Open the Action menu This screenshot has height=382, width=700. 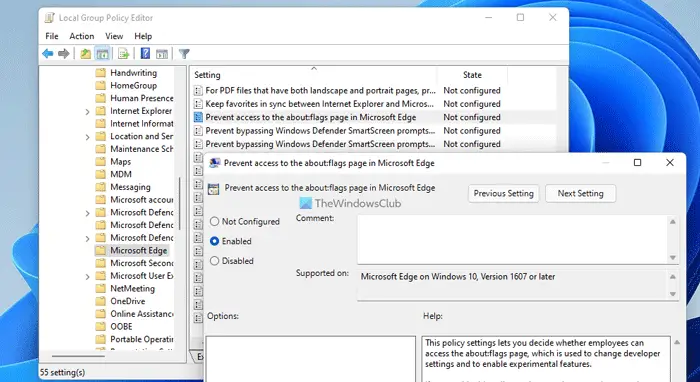tap(82, 36)
